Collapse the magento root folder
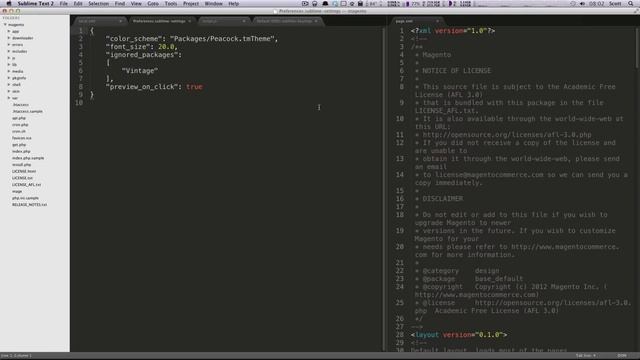The image size is (640, 360). [x=5, y=24]
